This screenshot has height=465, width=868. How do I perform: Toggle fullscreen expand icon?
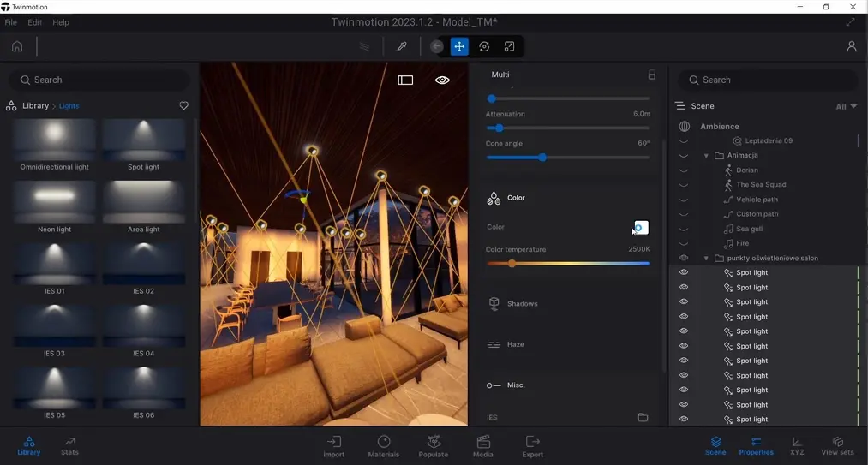point(850,22)
